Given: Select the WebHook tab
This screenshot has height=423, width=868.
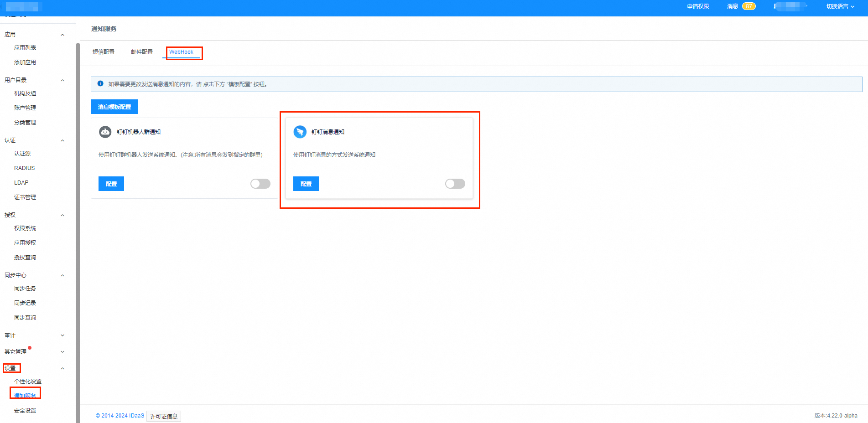Looking at the screenshot, I should coord(182,52).
